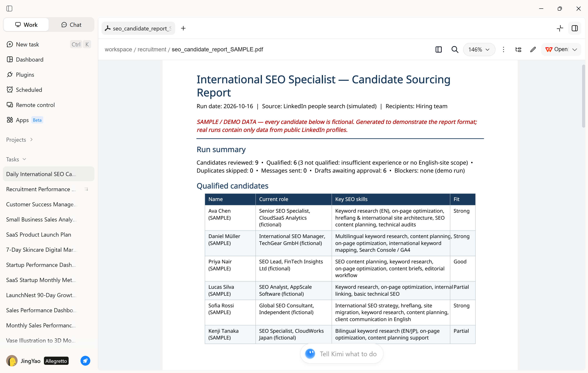This screenshot has width=588, height=373.
Task: Open the Apps Beta section
Action: (x=49, y=120)
